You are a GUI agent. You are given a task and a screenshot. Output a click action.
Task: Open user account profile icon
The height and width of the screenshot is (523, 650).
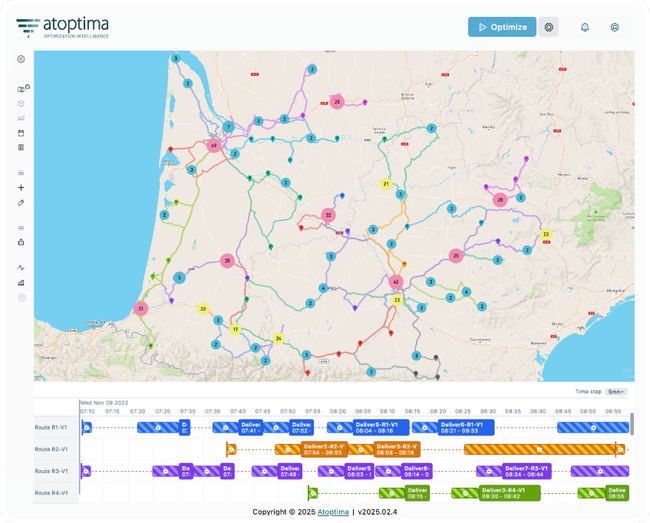coord(615,27)
